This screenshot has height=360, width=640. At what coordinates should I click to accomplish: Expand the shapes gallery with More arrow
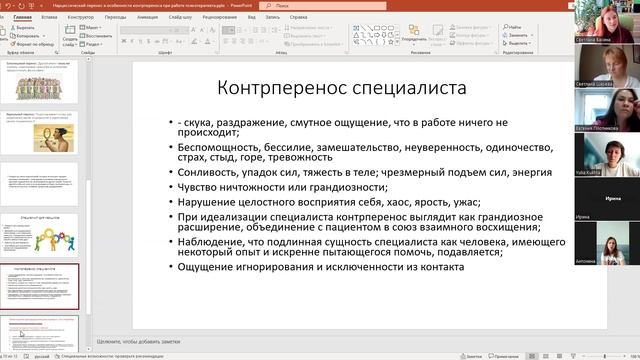[397, 42]
